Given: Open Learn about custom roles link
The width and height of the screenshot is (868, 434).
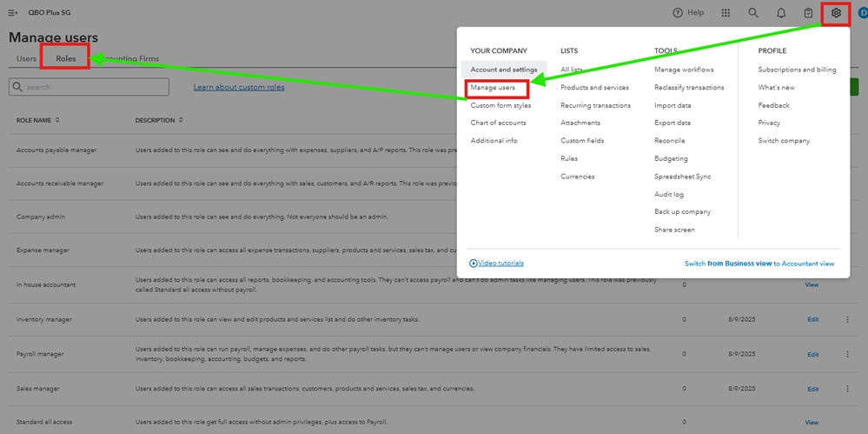Looking at the screenshot, I should coord(239,87).
